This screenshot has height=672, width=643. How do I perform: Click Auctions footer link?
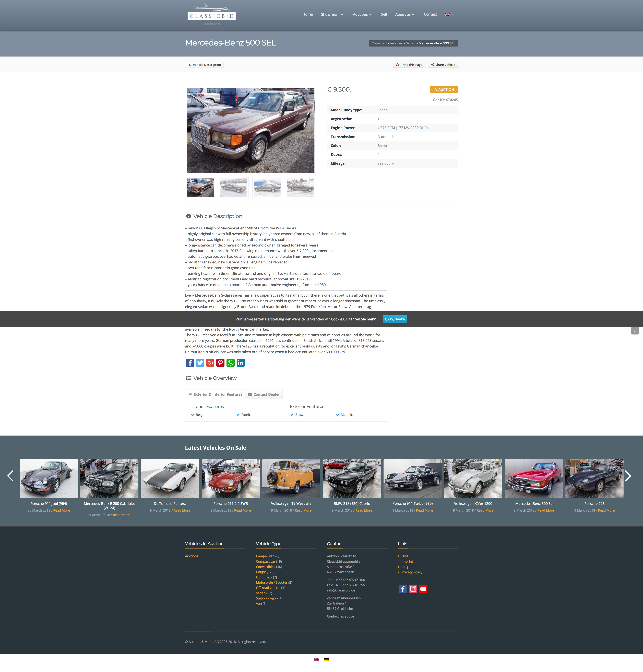pyautogui.click(x=192, y=556)
